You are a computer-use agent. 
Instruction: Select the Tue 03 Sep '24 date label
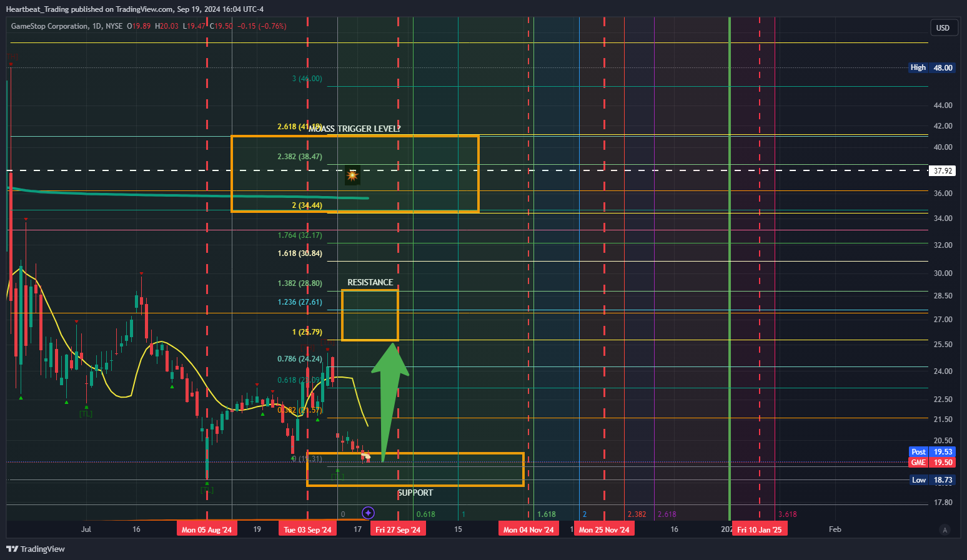tap(307, 529)
